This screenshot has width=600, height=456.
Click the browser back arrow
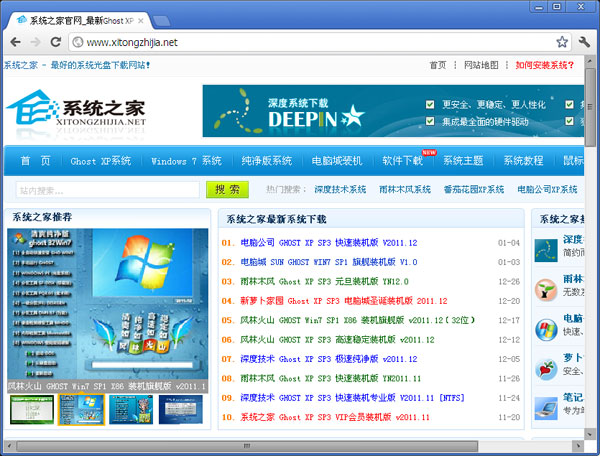[14, 42]
